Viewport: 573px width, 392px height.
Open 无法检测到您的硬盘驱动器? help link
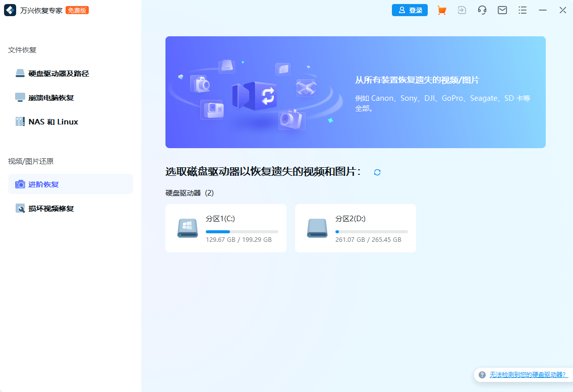coord(529,374)
